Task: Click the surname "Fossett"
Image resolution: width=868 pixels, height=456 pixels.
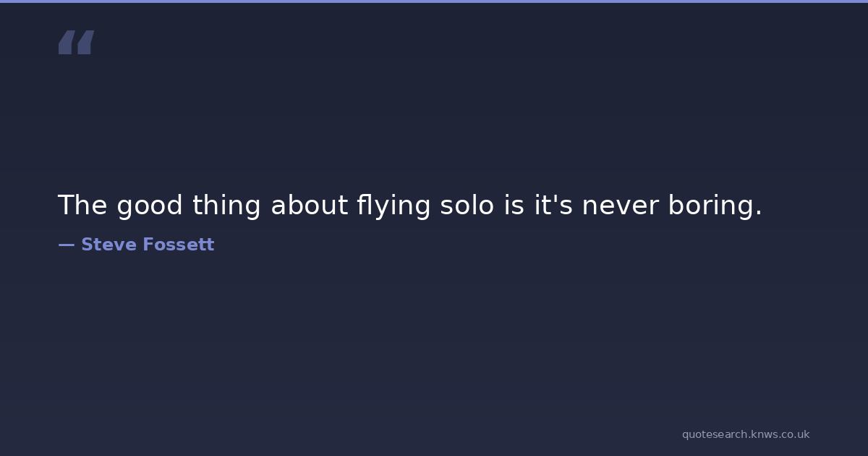Action: tap(178, 245)
